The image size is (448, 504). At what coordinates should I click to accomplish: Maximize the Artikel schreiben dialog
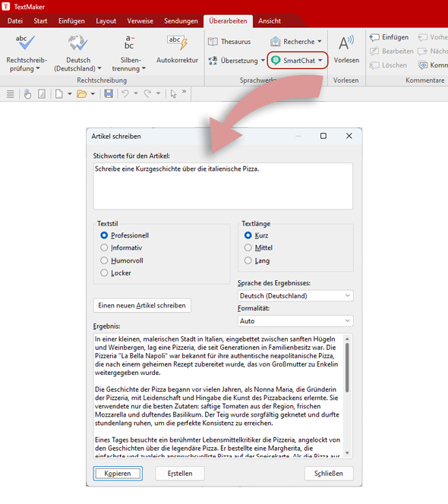pyautogui.click(x=323, y=137)
